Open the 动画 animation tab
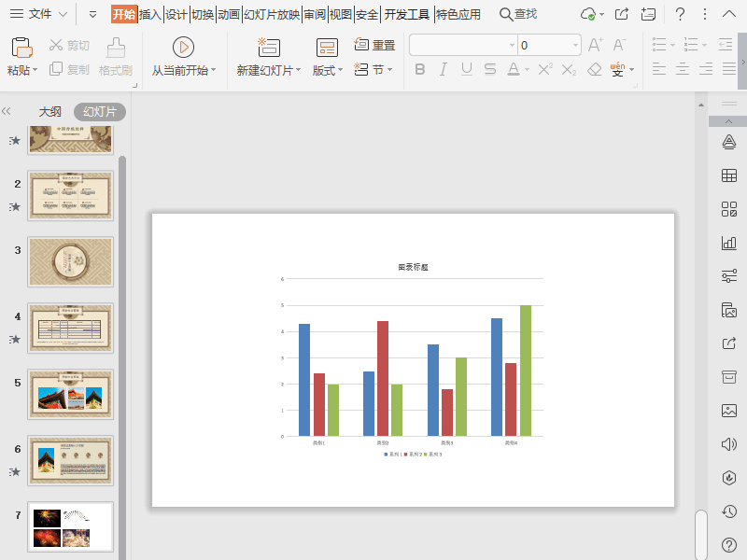The width and height of the screenshot is (747, 560). point(229,14)
